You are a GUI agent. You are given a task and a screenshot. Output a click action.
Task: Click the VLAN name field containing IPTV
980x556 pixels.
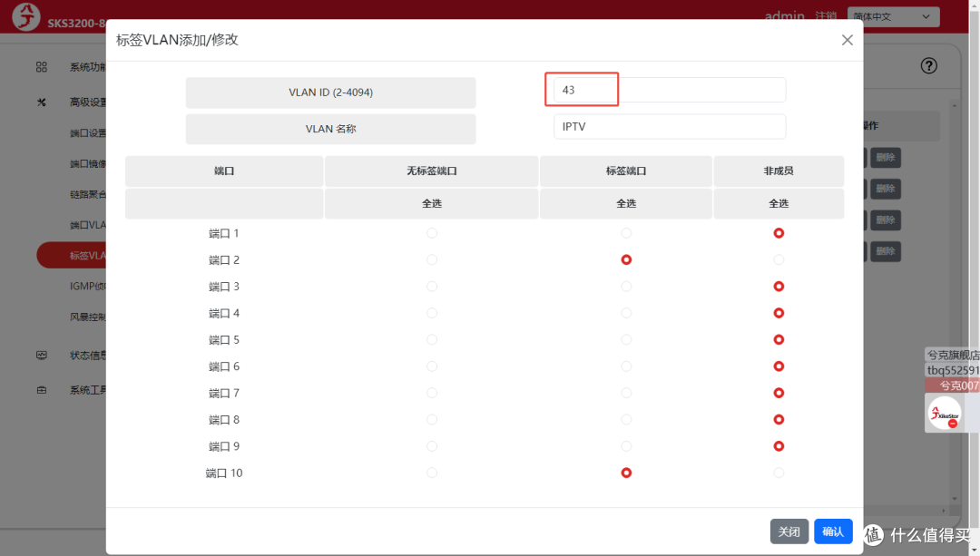click(x=670, y=127)
